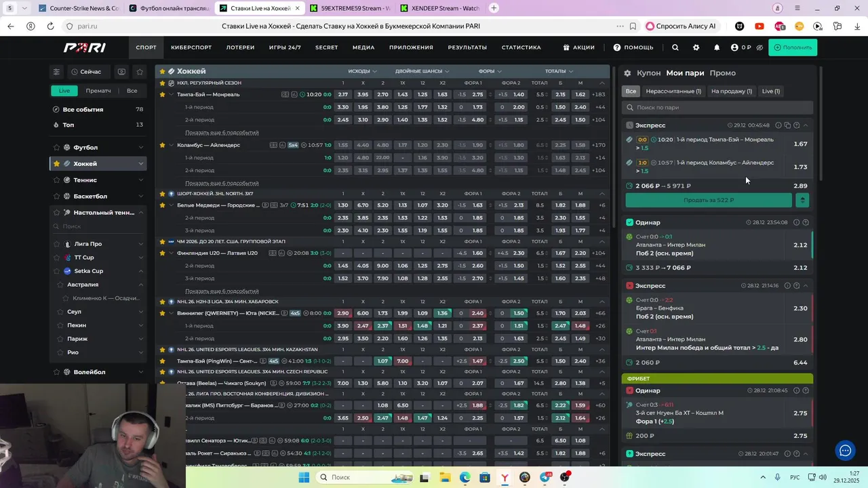
Task: Toggle star for Виннипег (QWERNETY) match
Action: [x=162, y=313]
